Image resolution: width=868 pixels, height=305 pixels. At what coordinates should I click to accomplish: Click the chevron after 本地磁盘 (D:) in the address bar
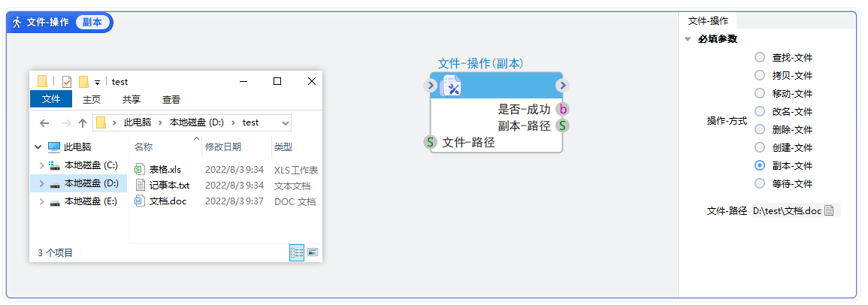pos(234,123)
